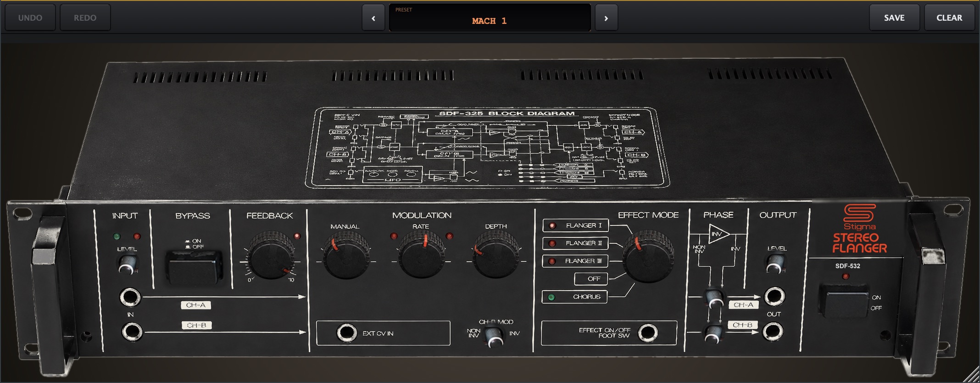Click the REDO button
The image size is (980, 383).
(x=85, y=18)
